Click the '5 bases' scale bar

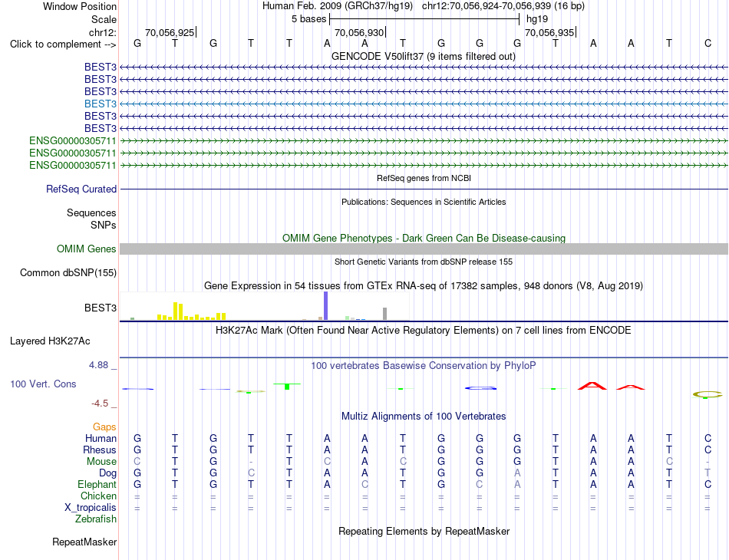[x=424, y=19]
